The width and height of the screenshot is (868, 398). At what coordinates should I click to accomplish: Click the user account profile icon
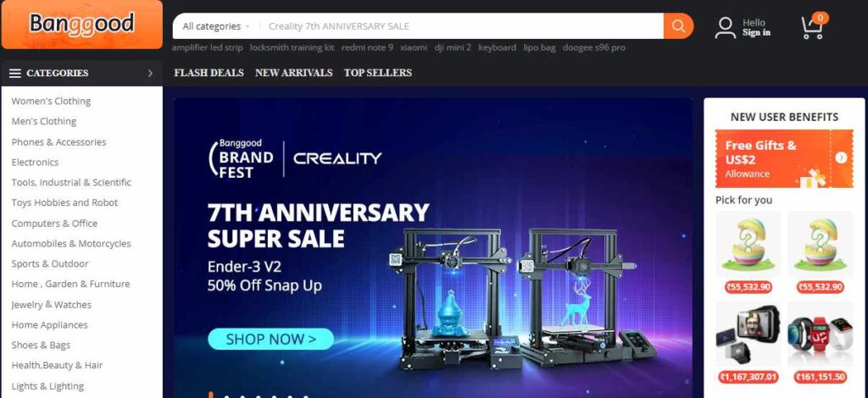pyautogui.click(x=725, y=28)
